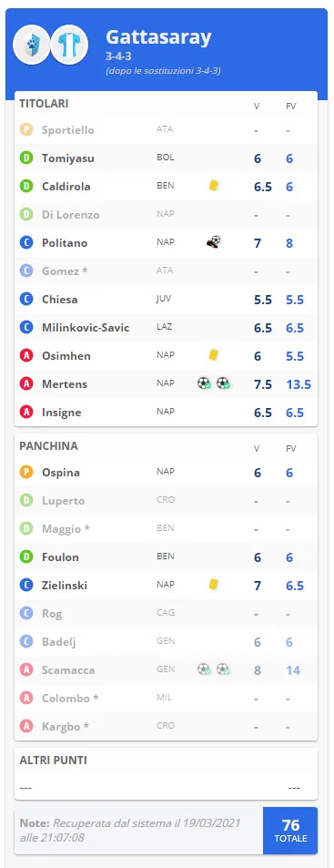Image resolution: width=334 pixels, height=868 pixels.
Task: Click the PANCHINA section header
Action: pos(48,445)
